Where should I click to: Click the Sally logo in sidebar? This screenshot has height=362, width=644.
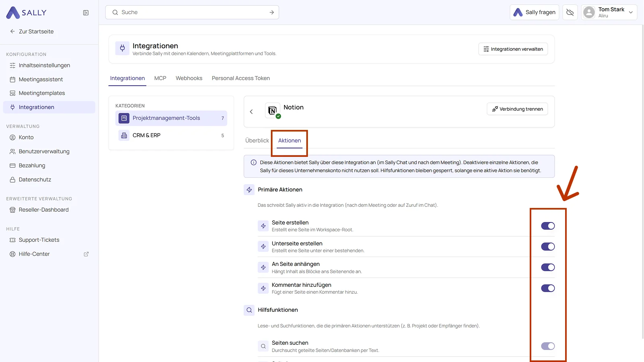click(x=27, y=12)
